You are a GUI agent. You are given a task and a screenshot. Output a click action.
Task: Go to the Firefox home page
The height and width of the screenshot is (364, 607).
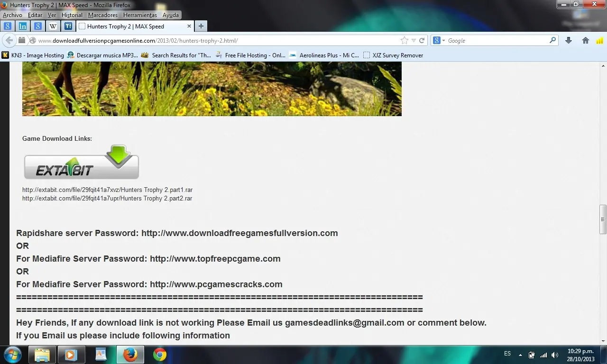pyautogui.click(x=586, y=41)
